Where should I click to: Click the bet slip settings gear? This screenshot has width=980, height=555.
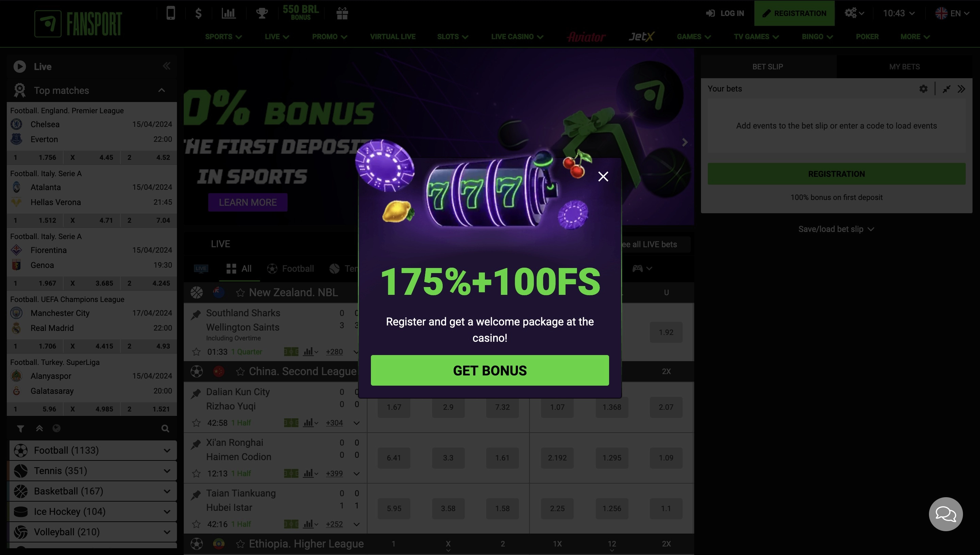coord(923,89)
